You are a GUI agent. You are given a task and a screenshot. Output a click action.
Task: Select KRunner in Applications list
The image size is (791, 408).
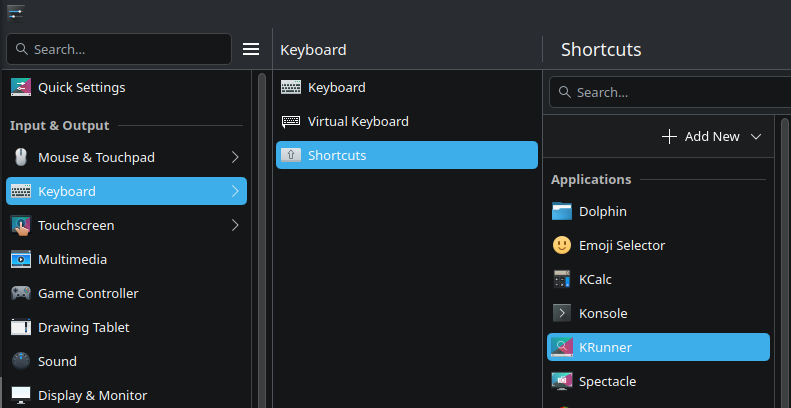(658, 347)
